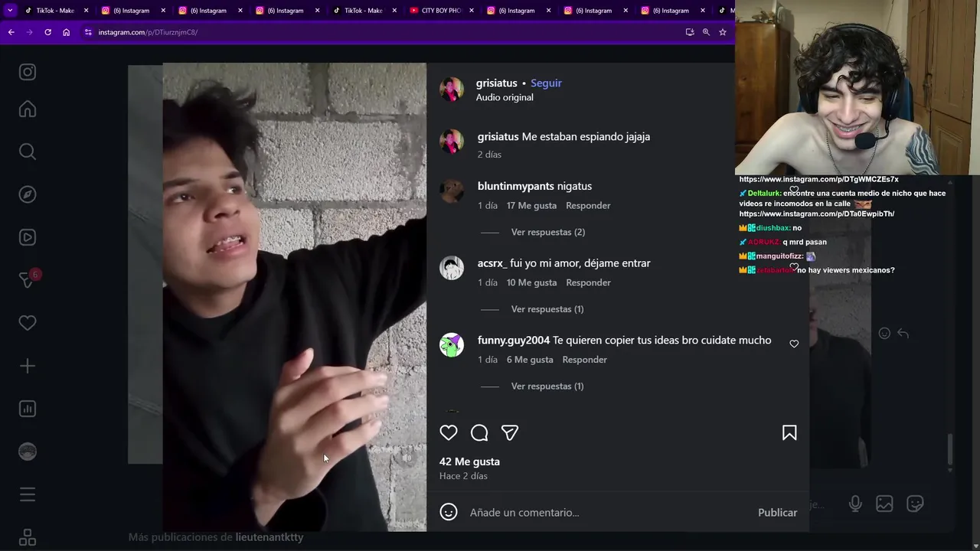Save the post with the bookmark icon
This screenshot has height=551, width=980.
coord(789,433)
